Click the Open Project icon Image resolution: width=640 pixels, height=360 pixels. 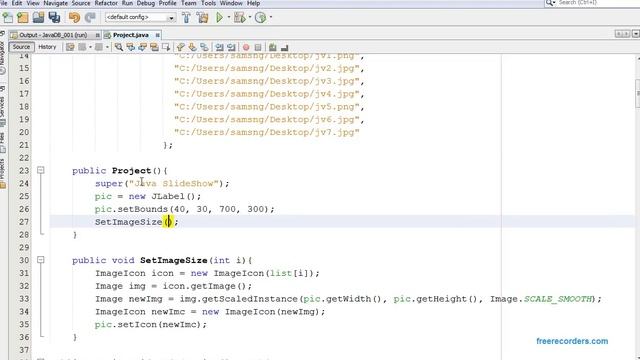point(38,18)
